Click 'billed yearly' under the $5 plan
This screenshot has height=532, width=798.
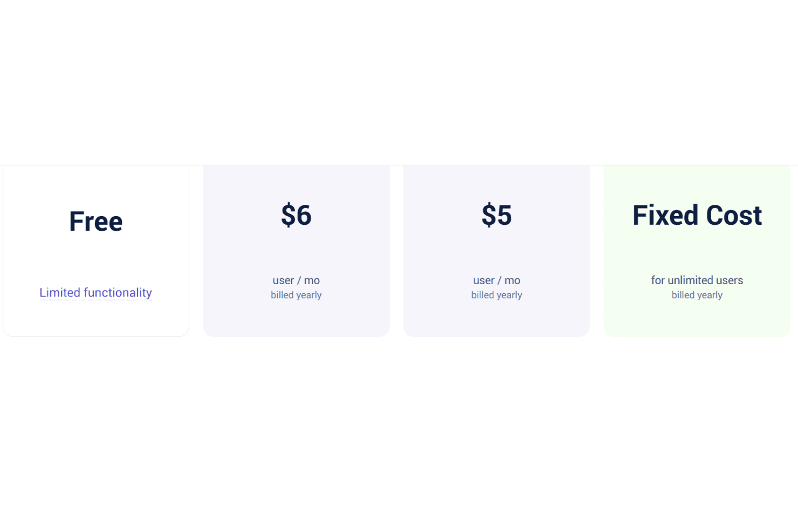[497, 295]
